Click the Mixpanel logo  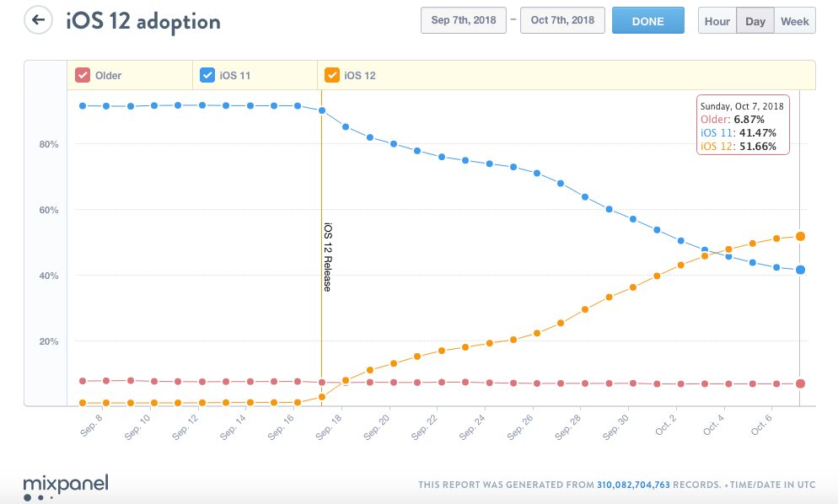(66, 485)
